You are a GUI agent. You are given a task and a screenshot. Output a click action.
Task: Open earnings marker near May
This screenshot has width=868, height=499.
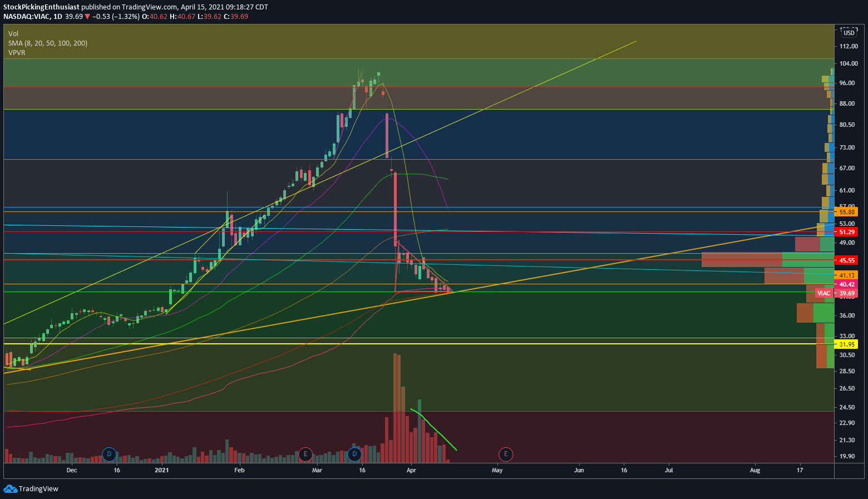point(505,454)
